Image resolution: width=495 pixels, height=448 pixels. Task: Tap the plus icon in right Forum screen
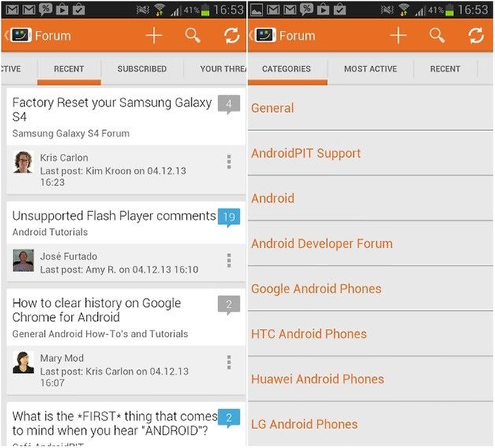398,35
